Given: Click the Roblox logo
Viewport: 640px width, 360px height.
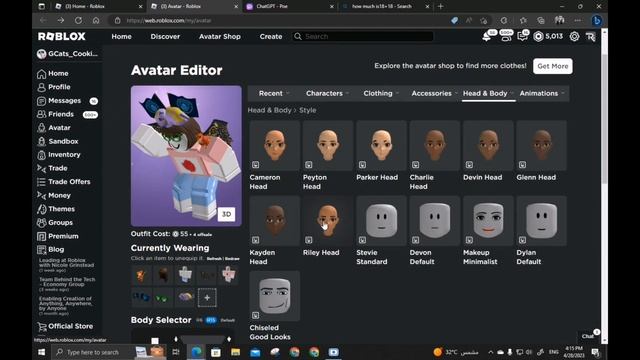Looking at the screenshot, I should [x=62, y=36].
